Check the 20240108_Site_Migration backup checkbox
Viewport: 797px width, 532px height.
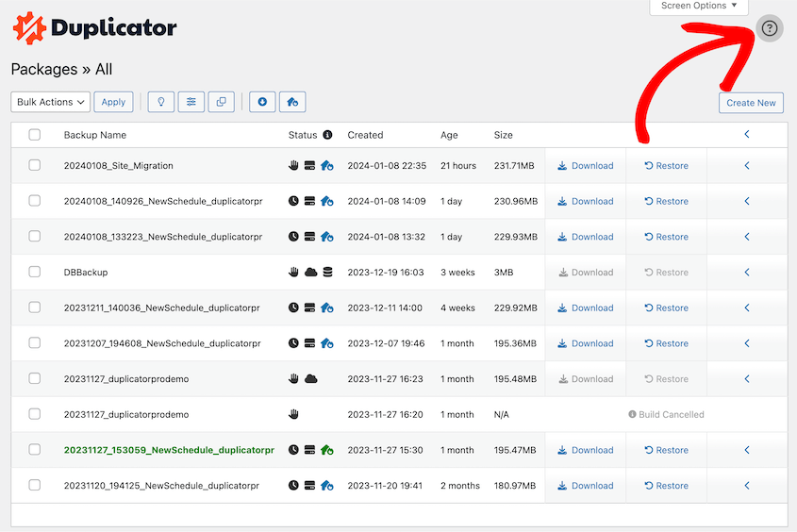tap(35, 165)
